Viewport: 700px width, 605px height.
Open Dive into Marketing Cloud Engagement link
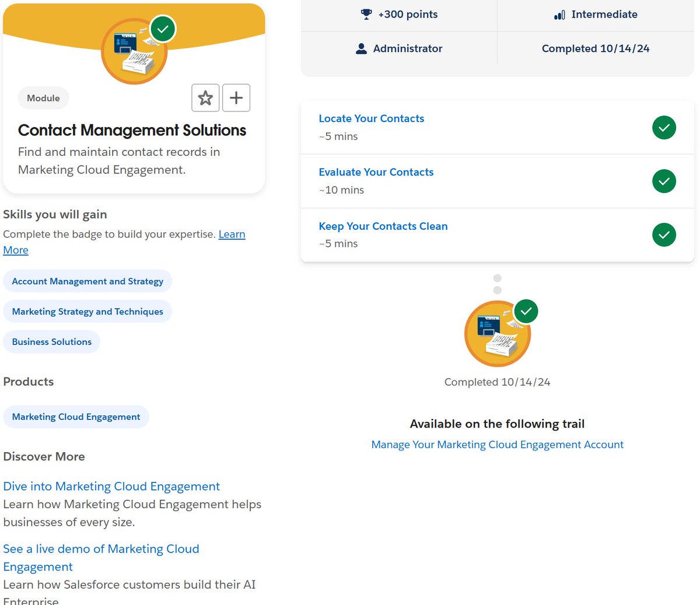(x=111, y=486)
